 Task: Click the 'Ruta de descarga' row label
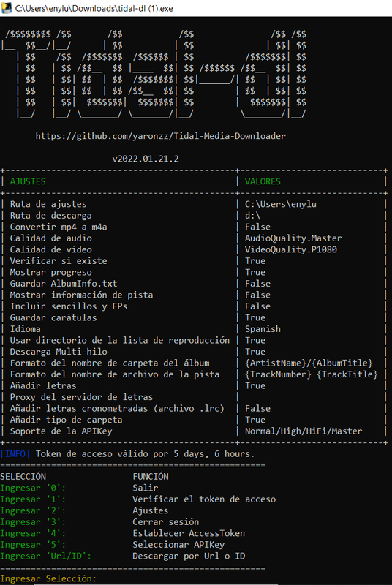[50, 216]
